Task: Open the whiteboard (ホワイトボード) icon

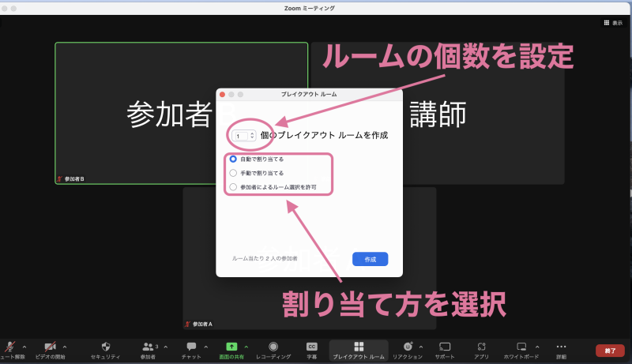Action: click(x=521, y=347)
